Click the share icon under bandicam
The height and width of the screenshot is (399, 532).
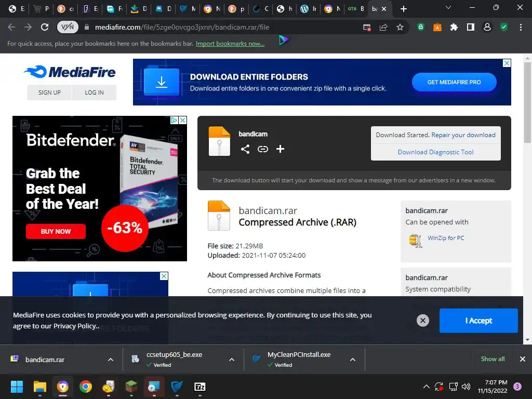point(245,149)
